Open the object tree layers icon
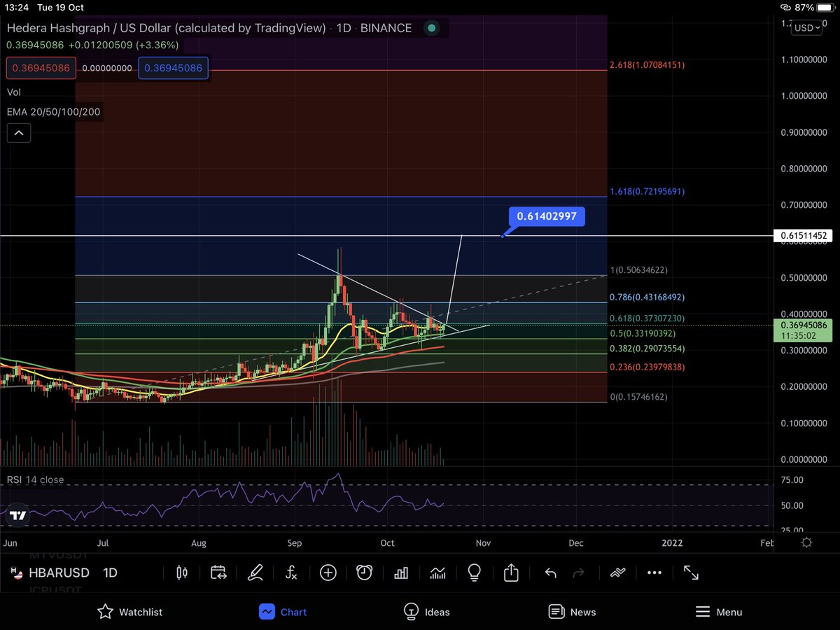Viewport: 840px width, 630px height. (617, 573)
